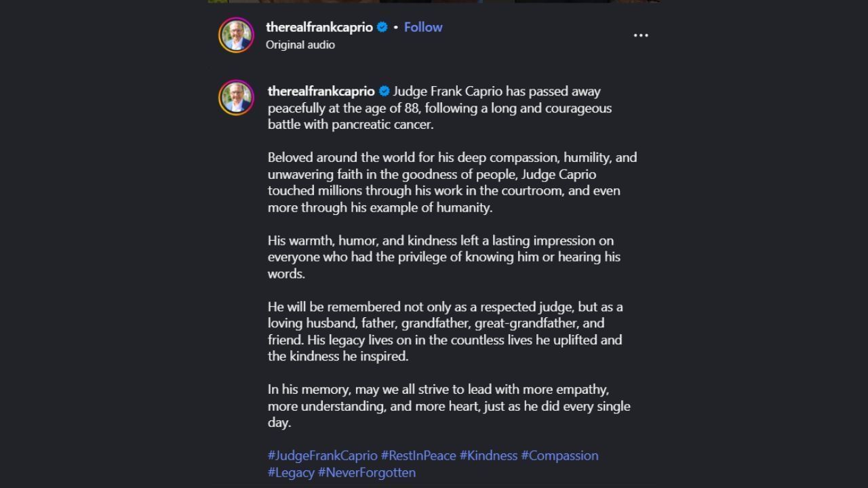Screen dimensions: 868x488
Task: Select the #Kindness hashtag
Action: [x=488, y=455]
